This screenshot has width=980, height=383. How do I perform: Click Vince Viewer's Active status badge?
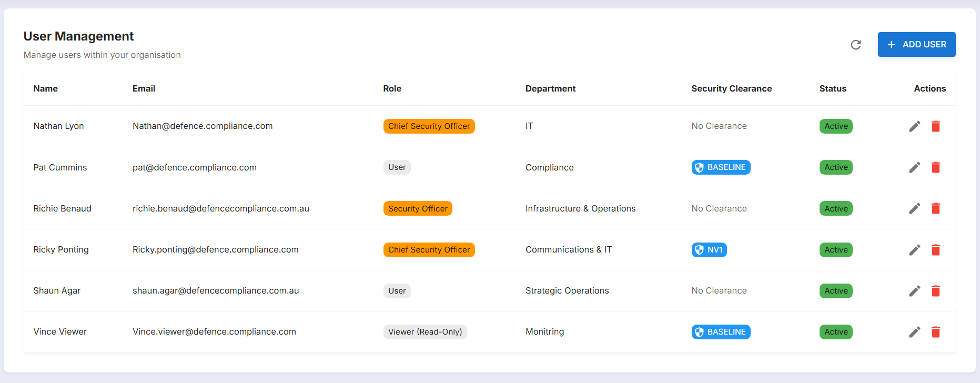tap(836, 332)
